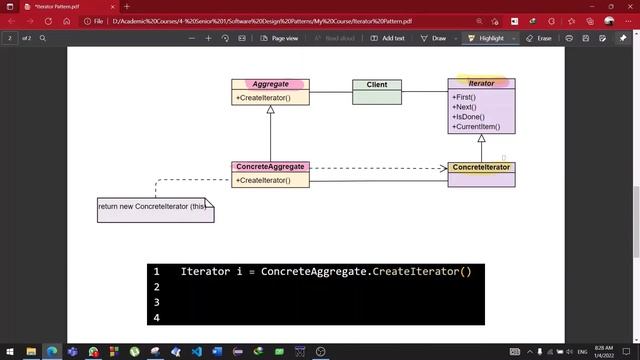Screen dimensions: 640x360
Task: Open File Explorer from taskbar
Action: point(31,351)
